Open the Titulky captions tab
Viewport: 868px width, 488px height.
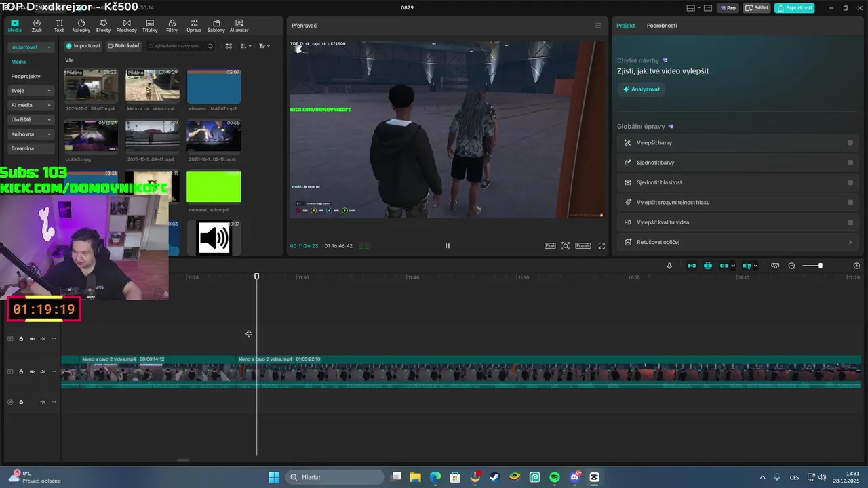coord(150,26)
